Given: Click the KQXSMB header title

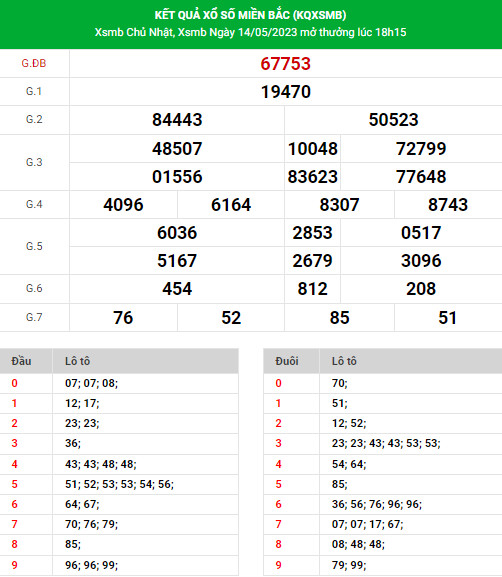Looking at the screenshot, I should pyautogui.click(x=250, y=15).
